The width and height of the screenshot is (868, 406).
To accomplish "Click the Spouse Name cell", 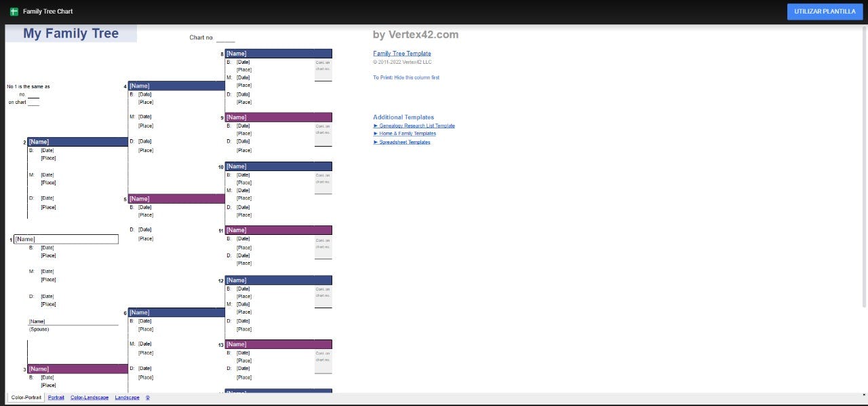I will point(73,321).
